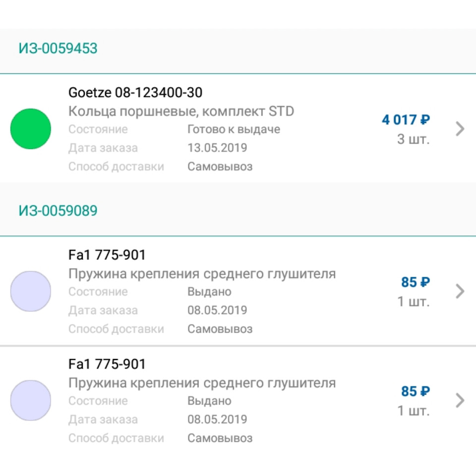The height and width of the screenshot is (476, 476).
Task: Select the Goetze 08-123400-30 title
Action: click(135, 92)
